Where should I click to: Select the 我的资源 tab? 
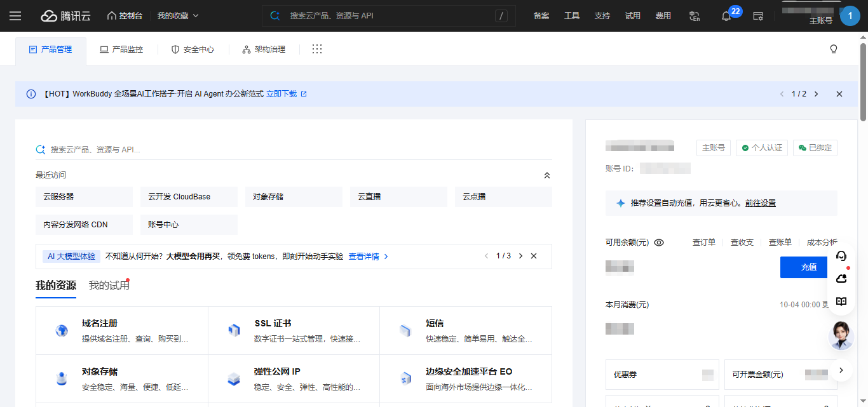(56, 286)
